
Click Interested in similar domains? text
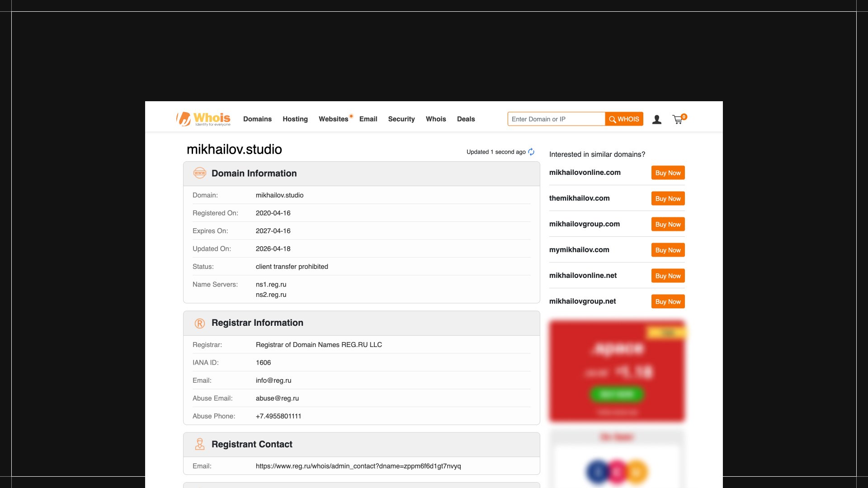click(x=597, y=155)
